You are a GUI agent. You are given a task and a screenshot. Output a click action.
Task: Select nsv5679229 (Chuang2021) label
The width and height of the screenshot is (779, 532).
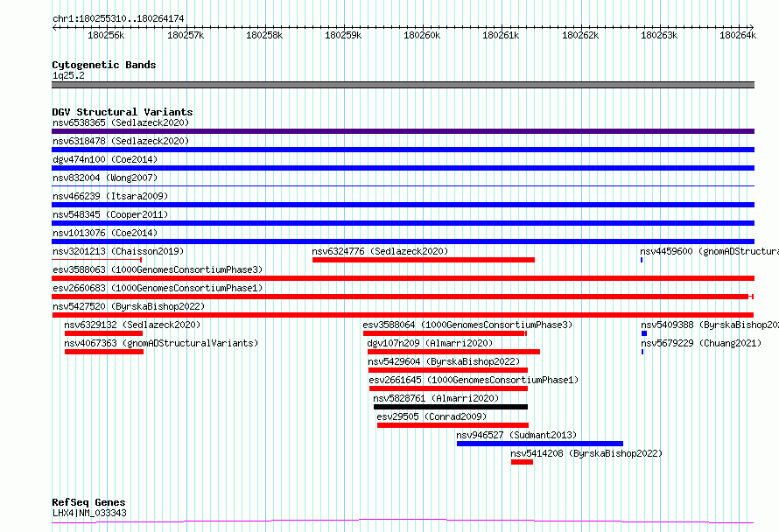(701, 343)
